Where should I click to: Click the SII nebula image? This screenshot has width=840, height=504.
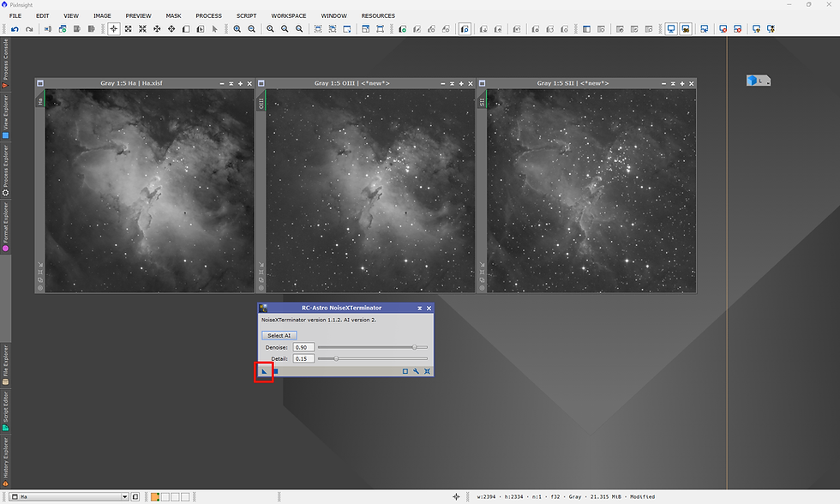591,190
